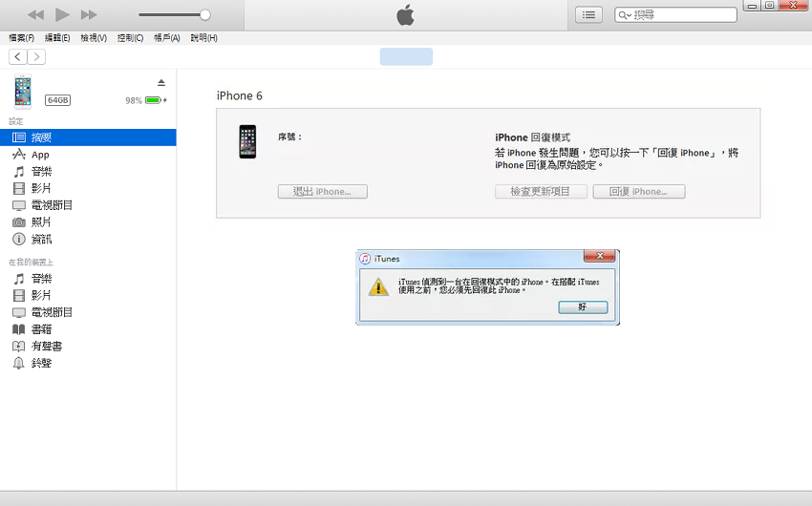The height and width of the screenshot is (506, 812).
Task: Open the 檢視(V) menu
Action: coord(94,38)
